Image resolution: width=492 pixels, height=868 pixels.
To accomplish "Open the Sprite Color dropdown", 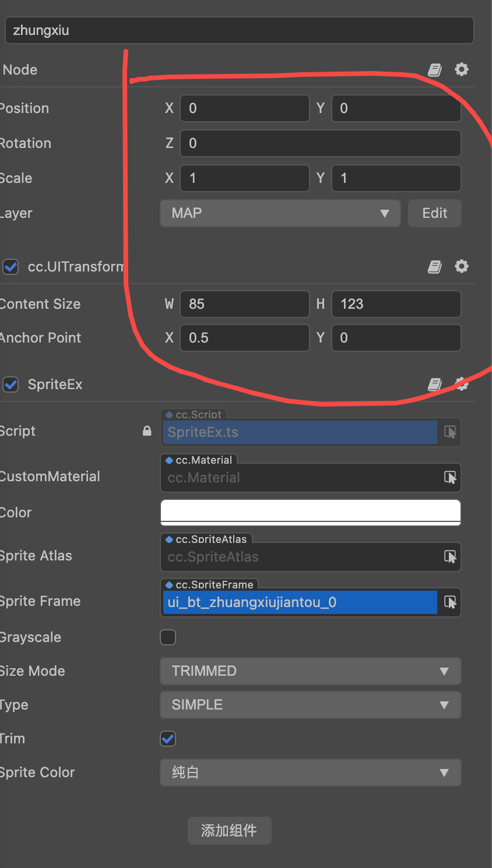I will click(310, 772).
